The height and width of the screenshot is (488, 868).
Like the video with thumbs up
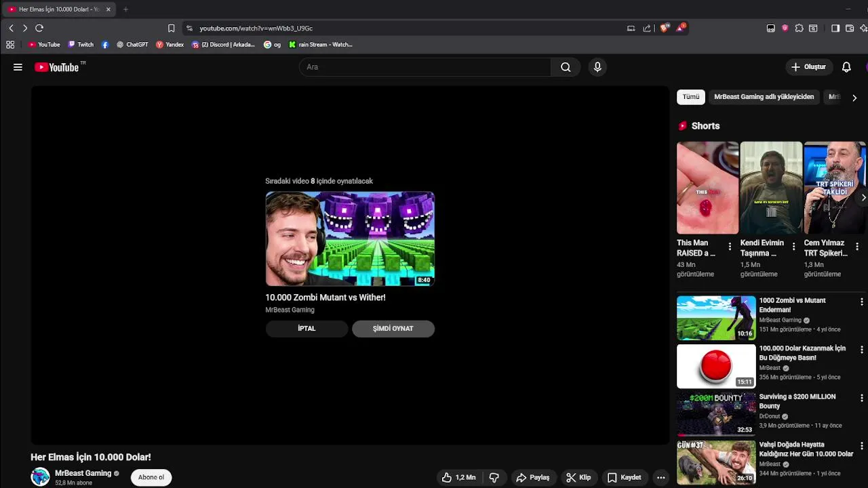pos(459,477)
